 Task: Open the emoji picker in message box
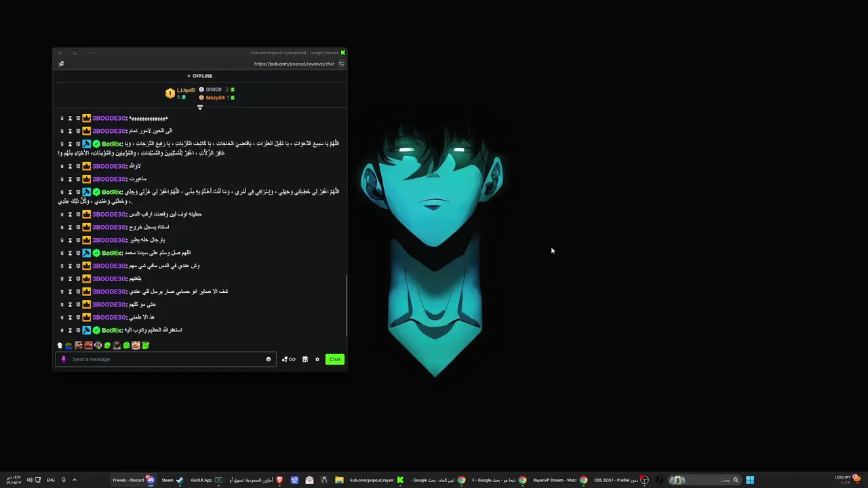coord(269,359)
